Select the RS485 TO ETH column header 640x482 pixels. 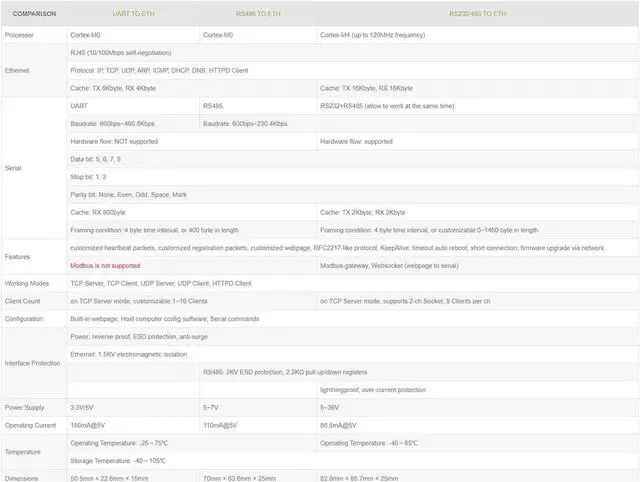point(258,13)
